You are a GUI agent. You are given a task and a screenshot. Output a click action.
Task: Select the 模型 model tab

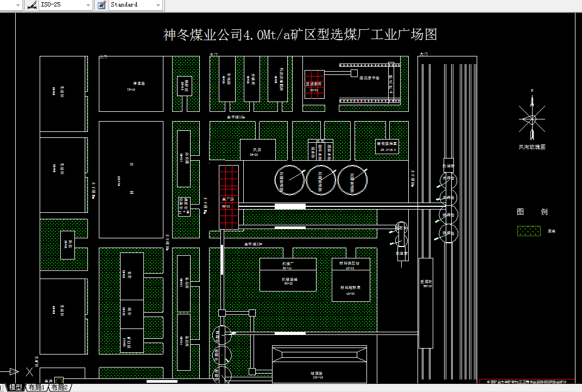click(15, 388)
